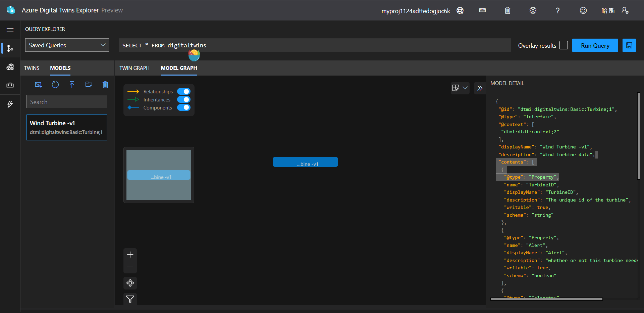Screen dimensions: 644x313
Task: Click the model Search field
Action: 67,102
